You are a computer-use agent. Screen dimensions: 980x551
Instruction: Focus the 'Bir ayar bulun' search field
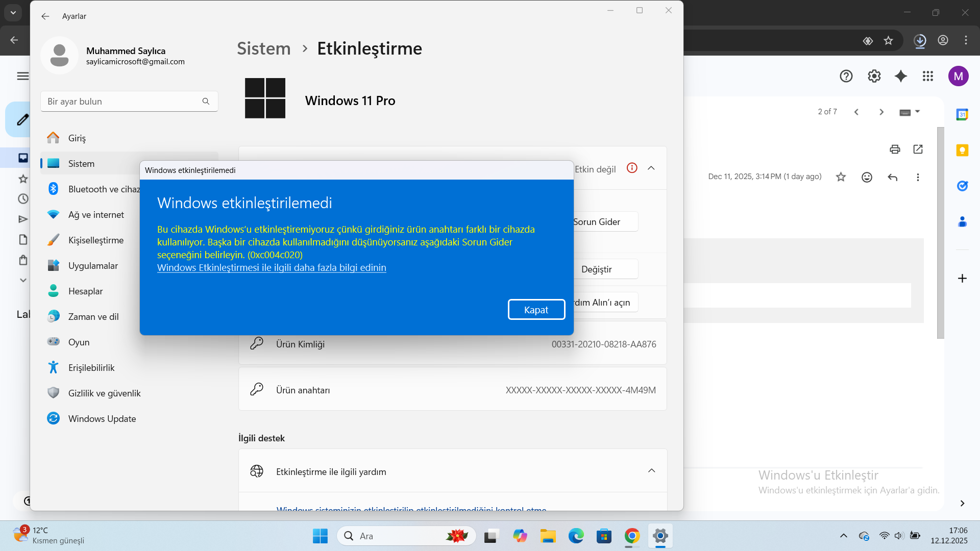pyautogui.click(x=129, y=102)
